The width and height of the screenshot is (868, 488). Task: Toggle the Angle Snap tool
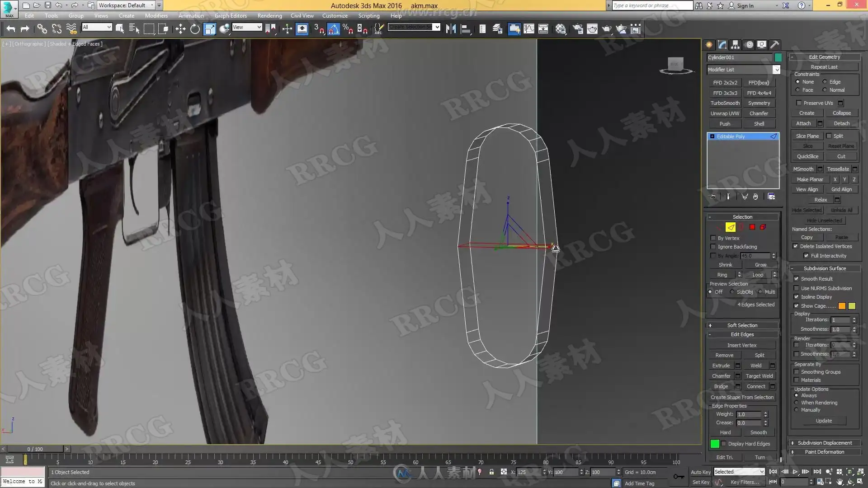(334, 29)
